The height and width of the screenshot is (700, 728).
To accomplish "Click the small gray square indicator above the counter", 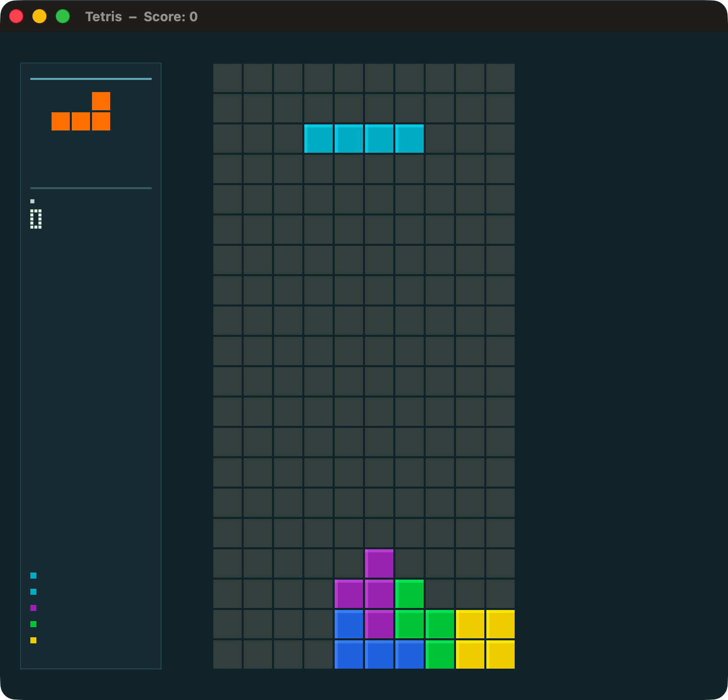I will click(x=32, y=200).
